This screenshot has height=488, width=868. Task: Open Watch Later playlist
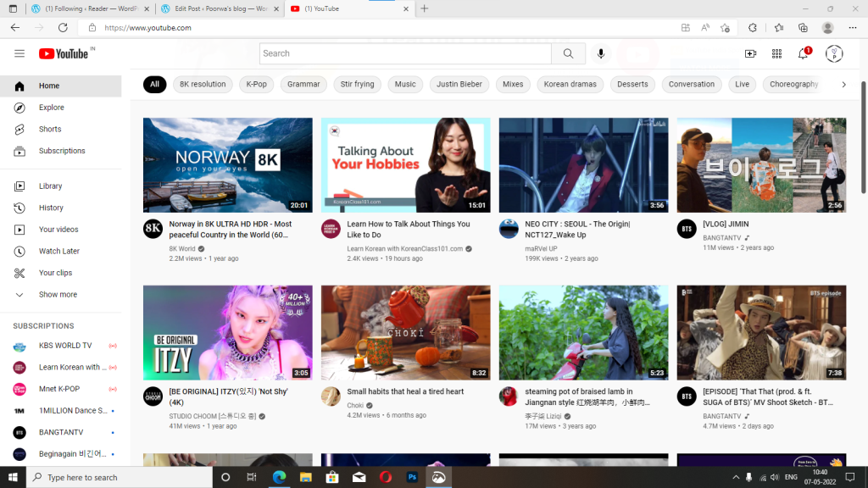click(x=59, y=252)
